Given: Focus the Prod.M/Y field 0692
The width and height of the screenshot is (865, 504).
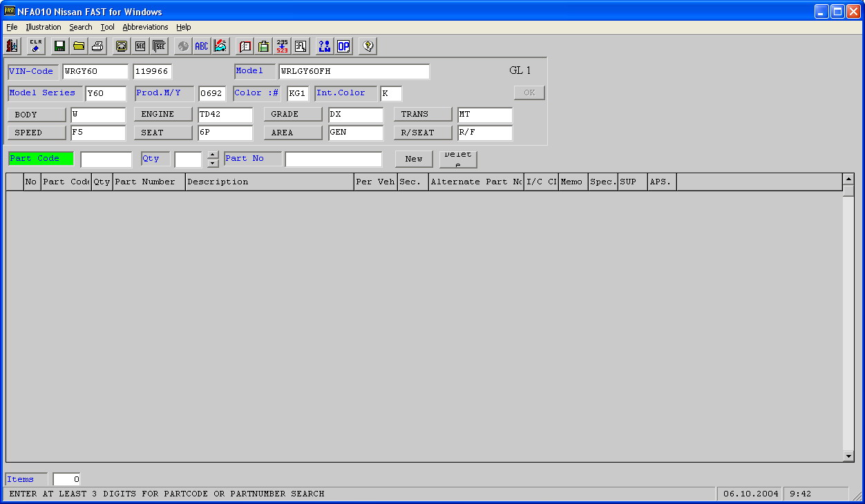Looking at the screenshot, I should click(212, 94).
